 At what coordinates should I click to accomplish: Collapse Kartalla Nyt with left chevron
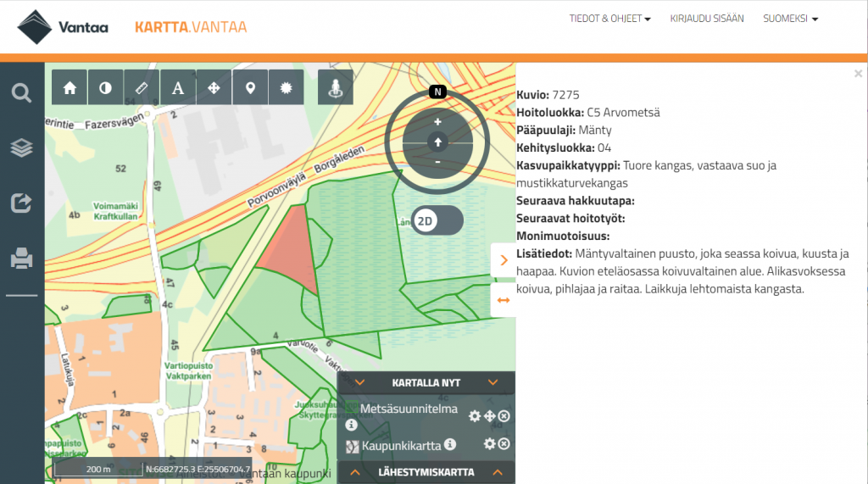pos(359,382)
